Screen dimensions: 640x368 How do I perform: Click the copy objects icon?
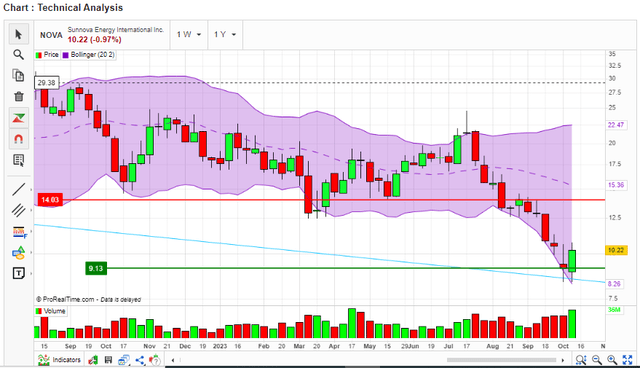[18, 75]
